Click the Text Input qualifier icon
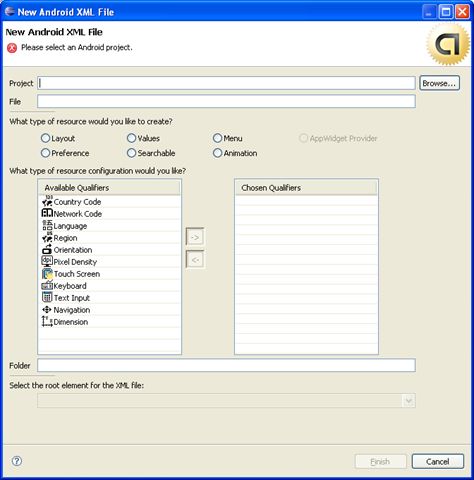The height and width of the screenshot is (480, 474). click(47, 297)
